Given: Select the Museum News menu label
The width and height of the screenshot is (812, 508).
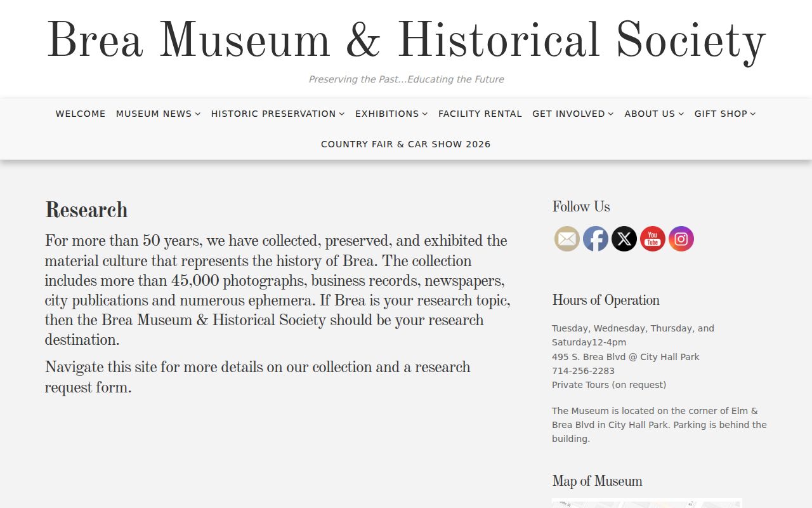Looking at the screenshot, I should coord(154,114).
